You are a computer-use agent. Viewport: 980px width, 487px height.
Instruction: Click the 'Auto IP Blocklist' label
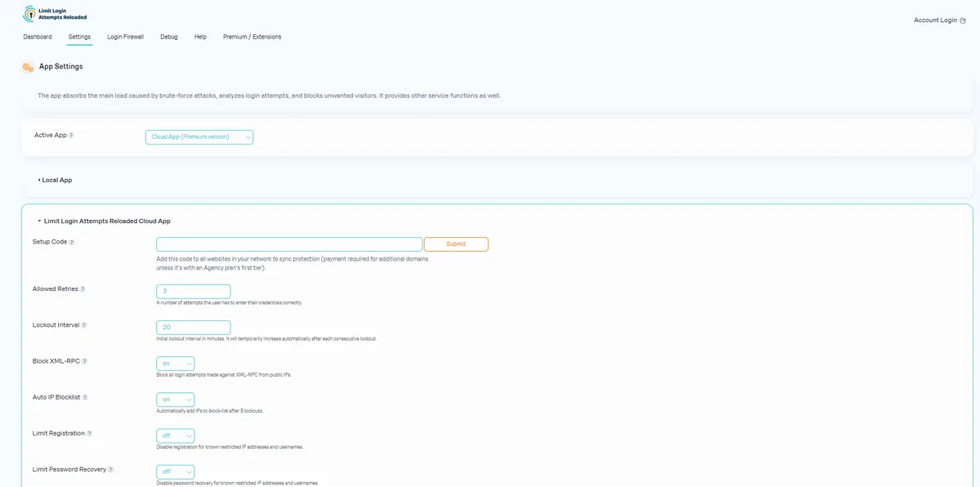(57, 397)
